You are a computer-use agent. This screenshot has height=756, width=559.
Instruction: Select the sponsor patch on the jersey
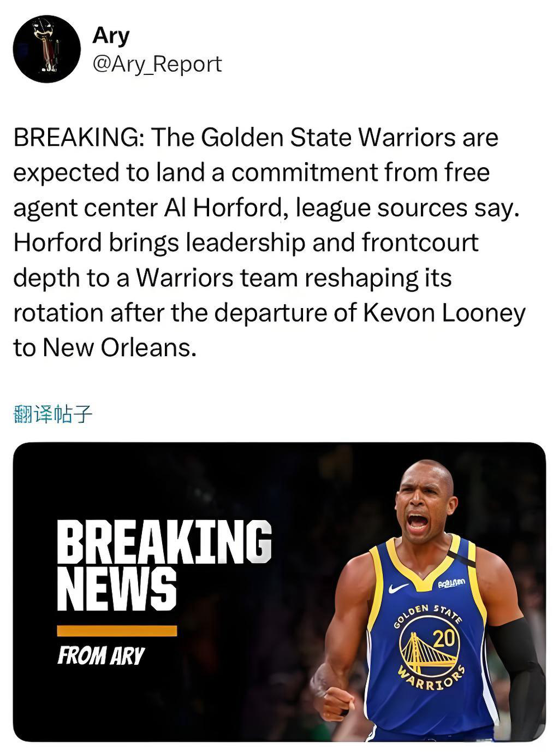[451, 584]
